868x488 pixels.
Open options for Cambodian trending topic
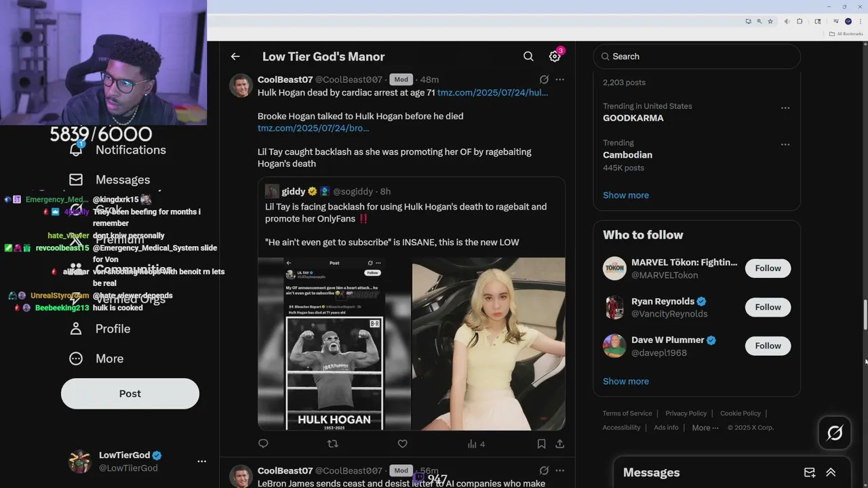point(785,144)
